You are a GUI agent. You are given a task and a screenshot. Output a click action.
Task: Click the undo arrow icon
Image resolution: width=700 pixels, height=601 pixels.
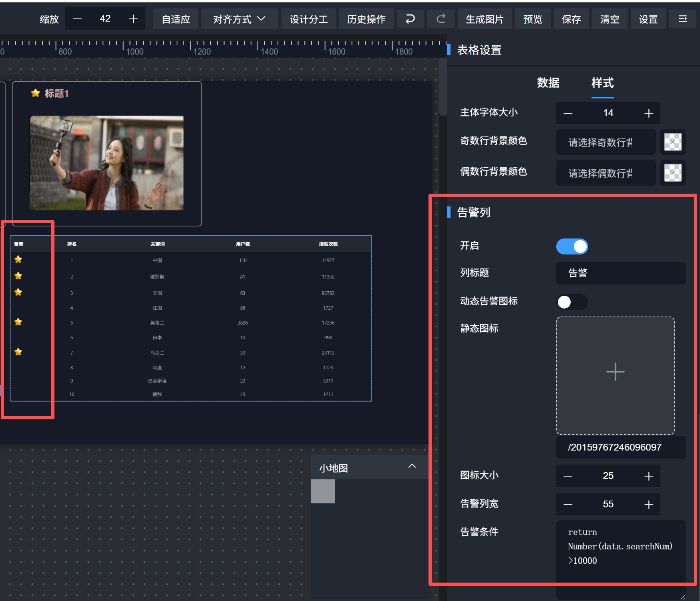[x=410, y=19]
